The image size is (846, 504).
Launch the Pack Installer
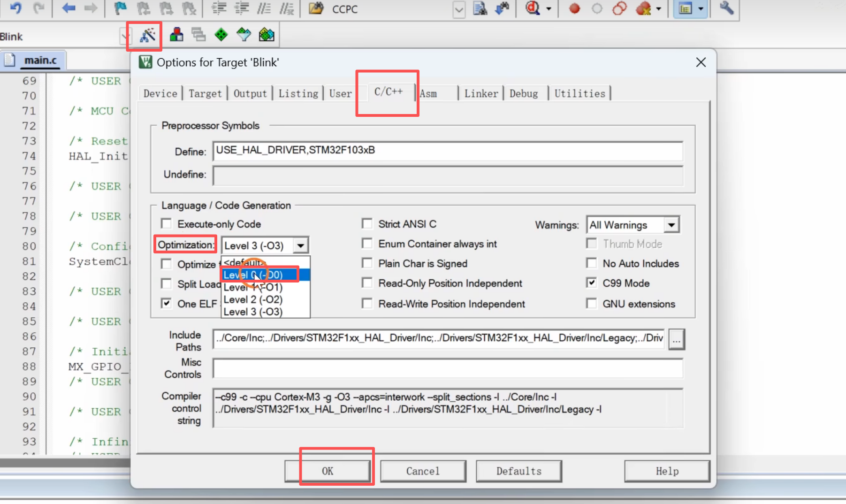[x=267, y=35]
